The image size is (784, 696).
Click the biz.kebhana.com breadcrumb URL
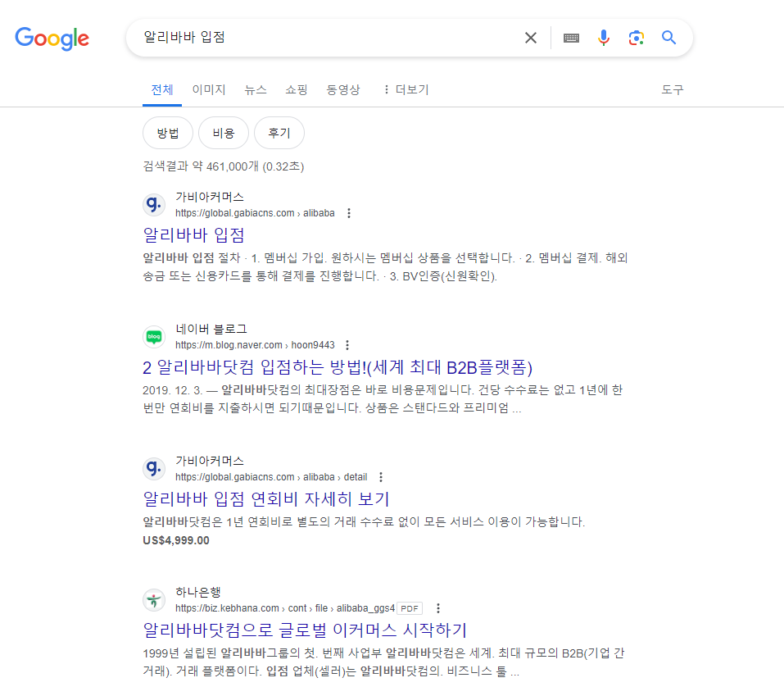pyautogui.click(x=285, y=608)
